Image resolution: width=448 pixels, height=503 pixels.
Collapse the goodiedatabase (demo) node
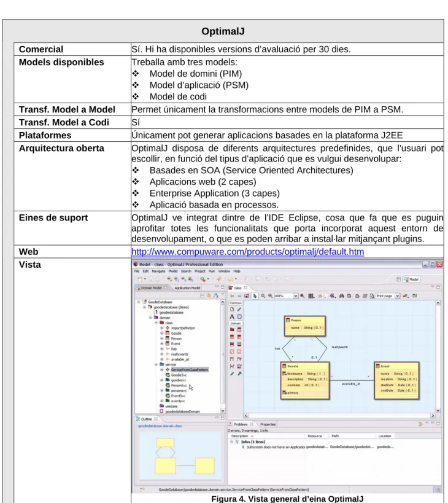tap(145, 307)
